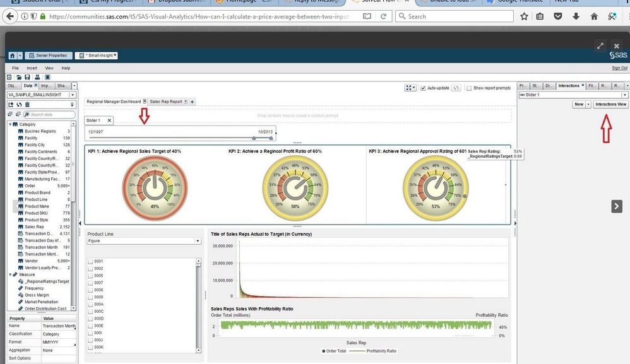This screenshot has height=364, width=630.
Task: Create a new report from toolbar
Action: (x=9, y=77)
